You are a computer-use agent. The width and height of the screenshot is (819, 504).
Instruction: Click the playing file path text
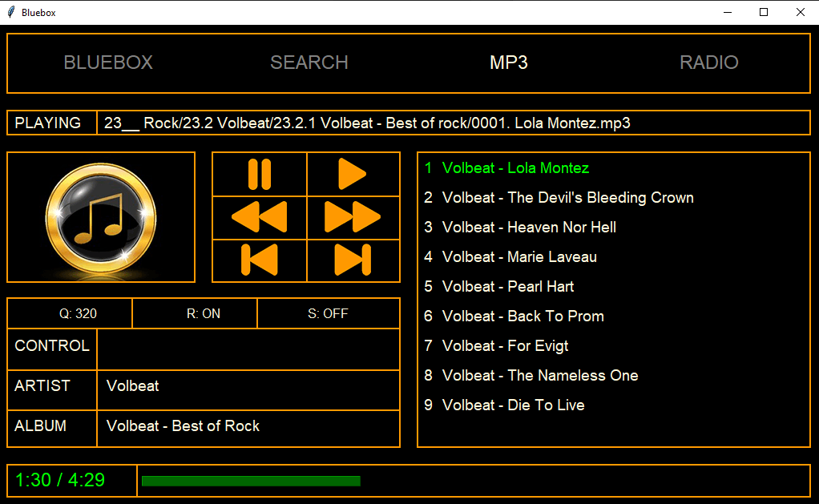tap(367, 123)
